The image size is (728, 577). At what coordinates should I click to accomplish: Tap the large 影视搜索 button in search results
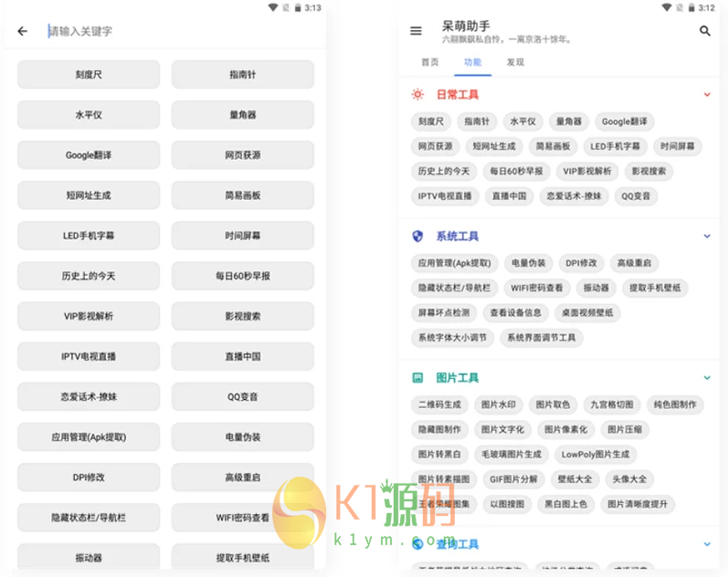tap(243, 316)
